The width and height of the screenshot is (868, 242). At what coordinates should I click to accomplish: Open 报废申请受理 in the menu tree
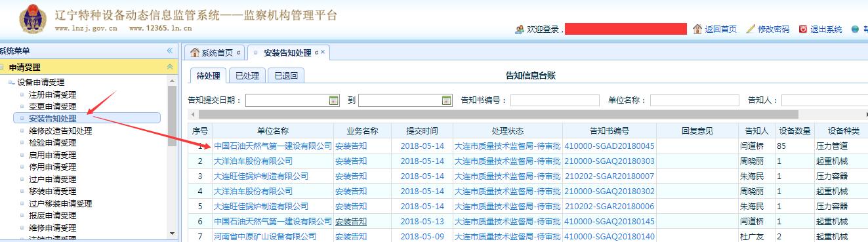[52, 216]
